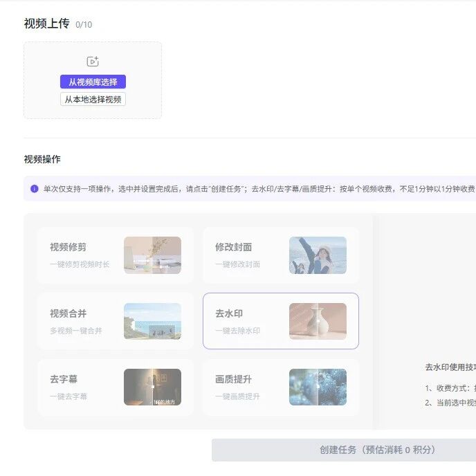Click the info icon in notice banner
Viewport: 476px width, 476px height.
(x=35, y=189)
